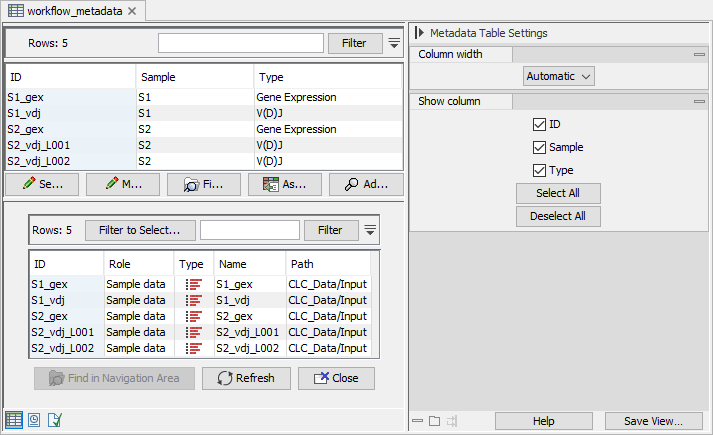Screen dimensions: 713x435
Task: Click CLC_Data/Input path in lower S1_gex row
Action: tap(327, 285)
